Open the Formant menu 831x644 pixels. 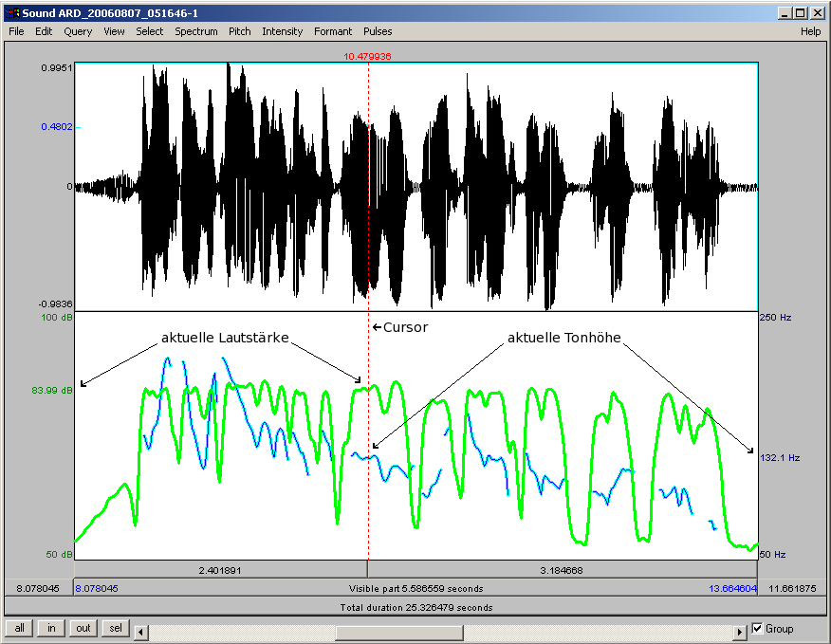[x=333, y=31]
